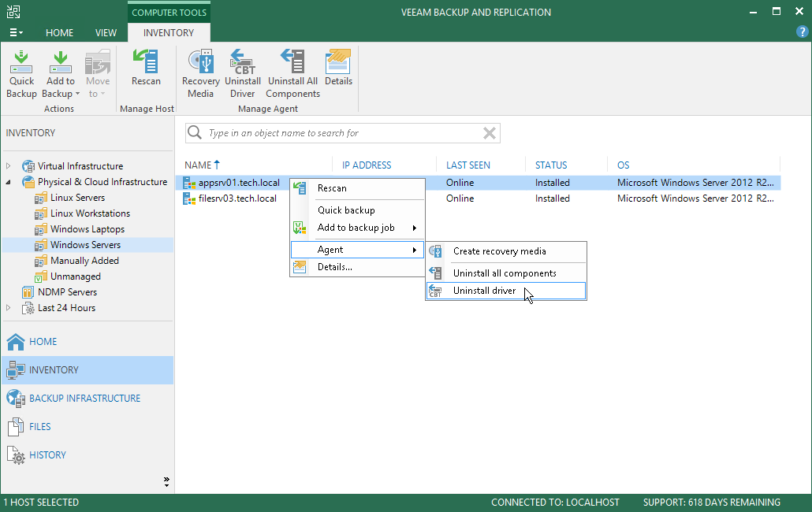This screenshot has width=812, height=512.
Task: Click Online status for filesrv03.tech.local
Action: click(x=460, y=198)
